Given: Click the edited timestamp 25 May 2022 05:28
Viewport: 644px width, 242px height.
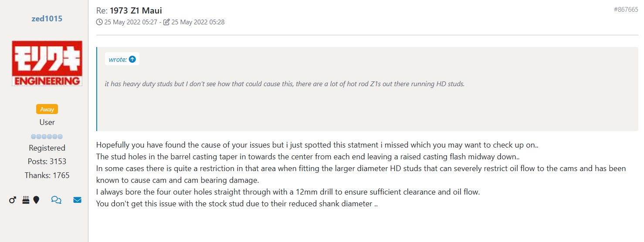Looking at the screenshot, I should (x=198, y=22).
